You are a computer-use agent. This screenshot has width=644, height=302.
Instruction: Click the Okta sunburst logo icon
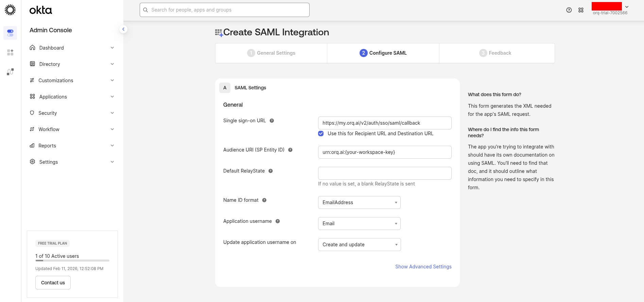[10, 10]
